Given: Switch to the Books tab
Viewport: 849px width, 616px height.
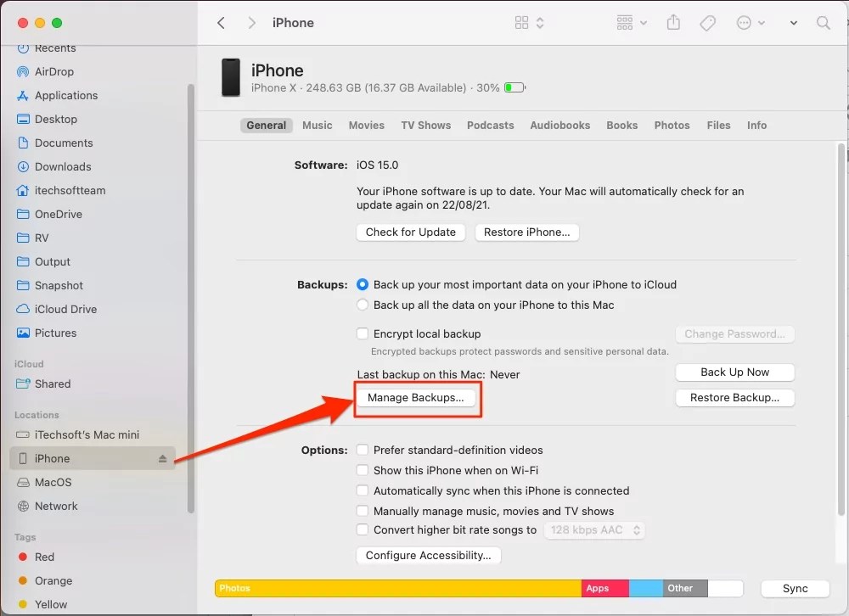Looking at the screenshot, I should click(621, 125).
